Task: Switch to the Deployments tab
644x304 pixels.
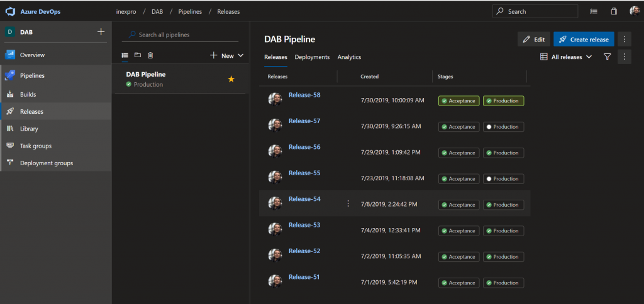Action: click(x=312, y=57)
